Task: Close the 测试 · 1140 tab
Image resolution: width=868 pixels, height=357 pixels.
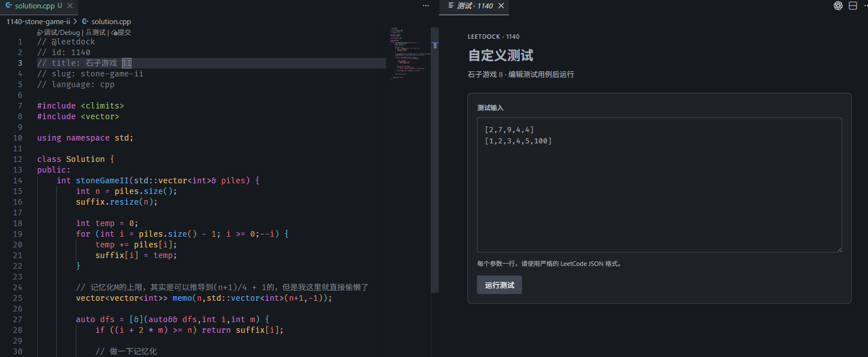Action: (x=502, y=6)
